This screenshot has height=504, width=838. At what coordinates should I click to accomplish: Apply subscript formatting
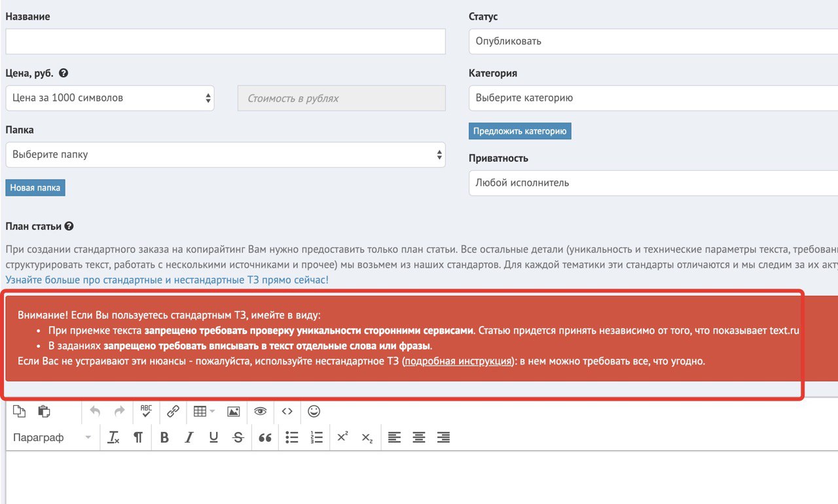[x=367, y=437]
